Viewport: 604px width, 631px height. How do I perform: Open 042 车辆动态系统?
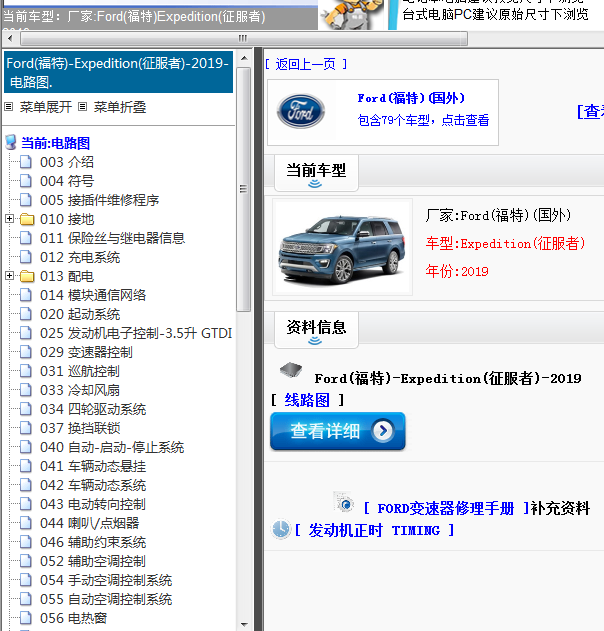[93, 485]
